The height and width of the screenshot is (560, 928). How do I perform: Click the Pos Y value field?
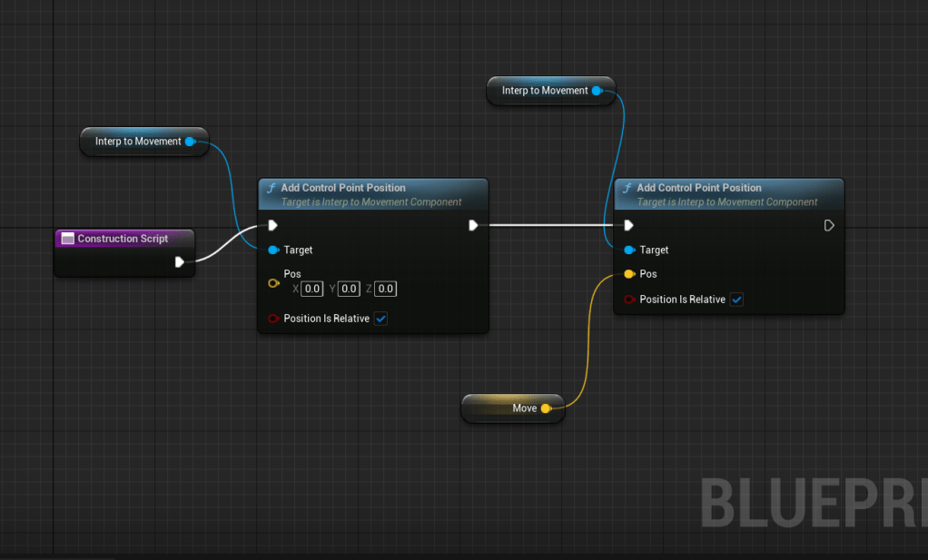349,289
